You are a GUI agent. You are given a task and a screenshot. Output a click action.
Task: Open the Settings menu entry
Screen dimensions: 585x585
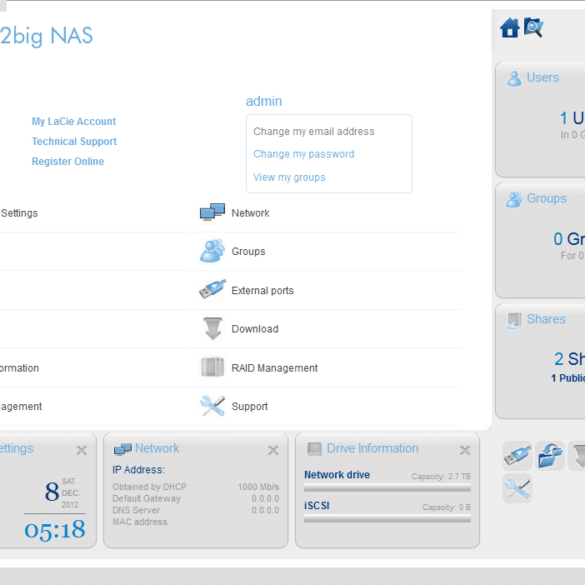coord(19,213)
